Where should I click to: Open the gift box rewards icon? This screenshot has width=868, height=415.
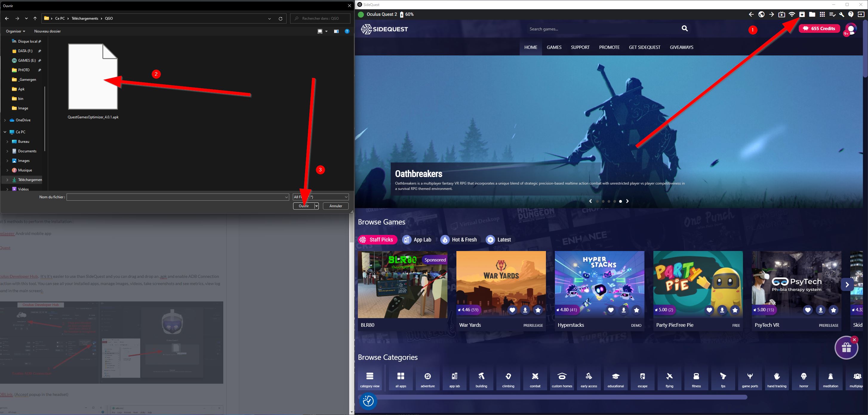tap(846, 348)
